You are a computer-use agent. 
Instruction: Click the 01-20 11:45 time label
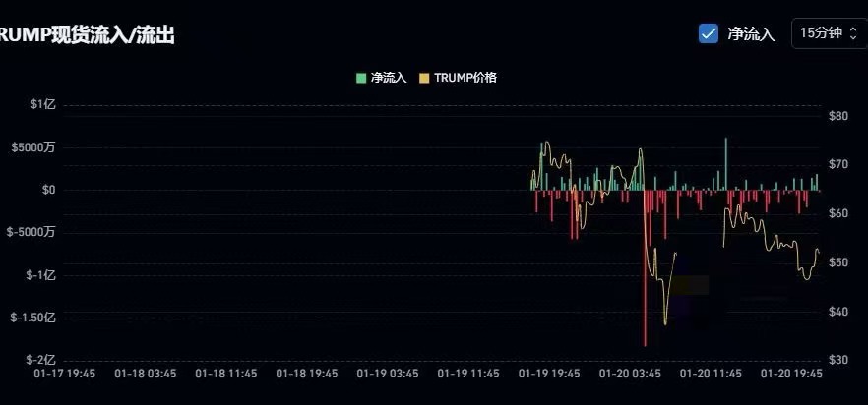pyautogui.click(x=711, y=374)
